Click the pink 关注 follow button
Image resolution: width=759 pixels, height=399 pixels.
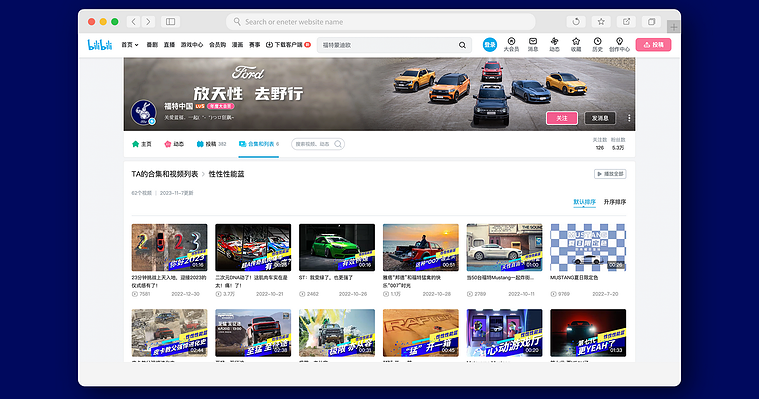coord(562,118)
